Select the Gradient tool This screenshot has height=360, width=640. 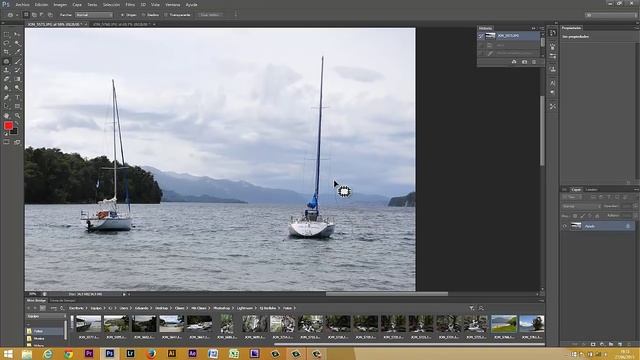pyautogui.click(x=17, y=79)
